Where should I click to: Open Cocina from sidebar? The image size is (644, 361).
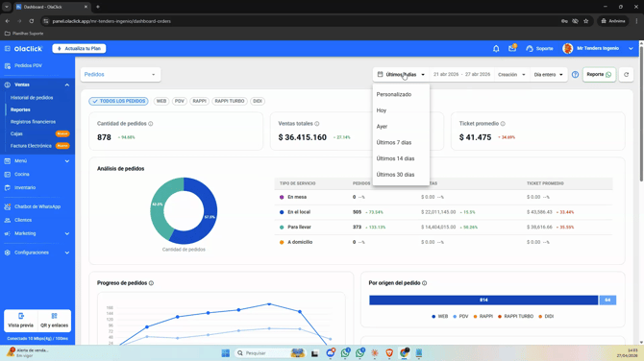22,175
